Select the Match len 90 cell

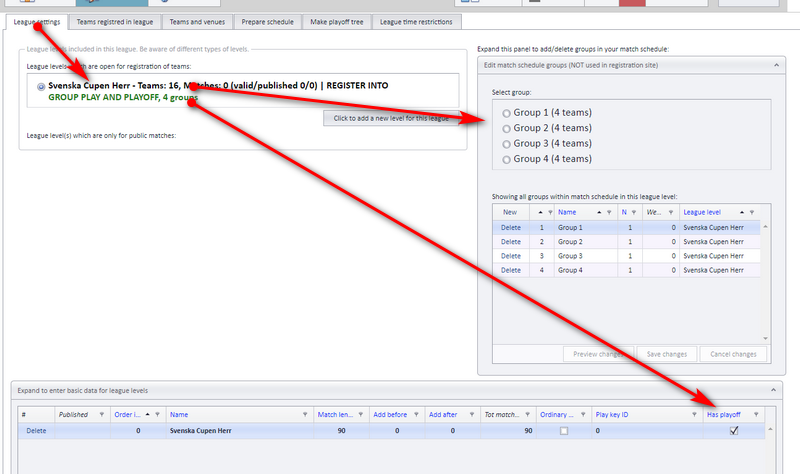pos(341,431)
